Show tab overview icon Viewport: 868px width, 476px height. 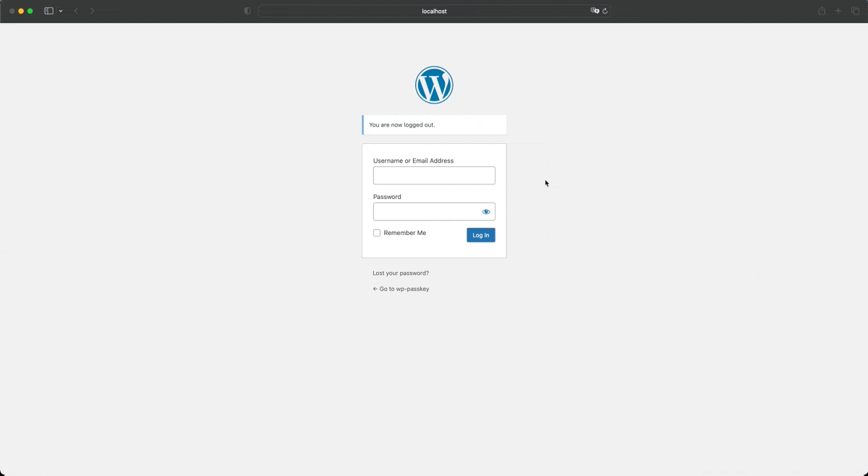855,11
